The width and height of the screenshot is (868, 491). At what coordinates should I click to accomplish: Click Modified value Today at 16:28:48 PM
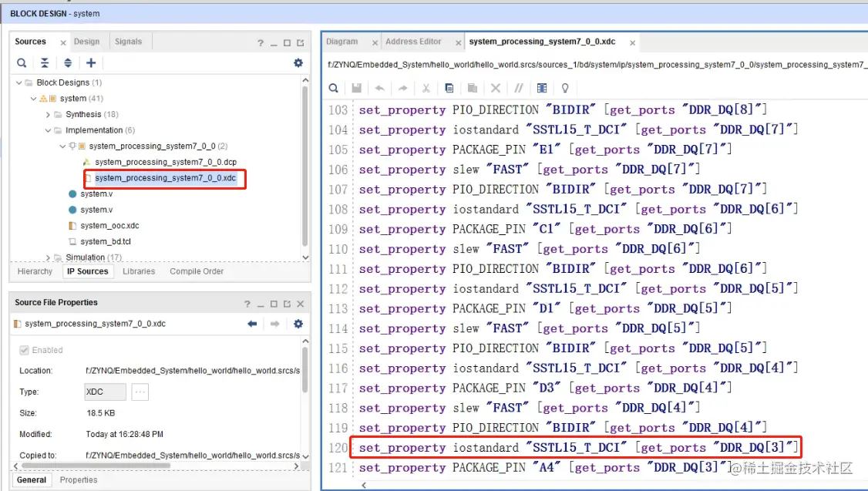[125, 435]
